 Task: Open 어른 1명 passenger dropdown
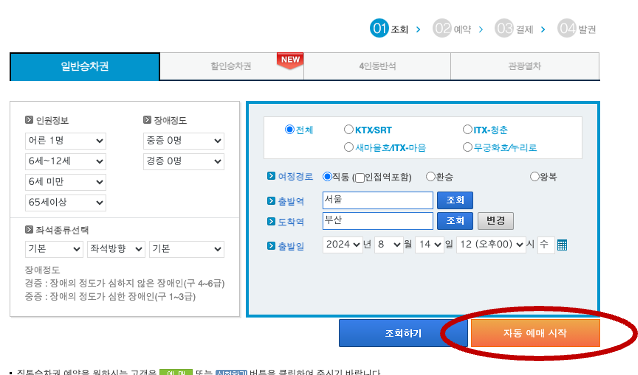click(x=66, y=141)
